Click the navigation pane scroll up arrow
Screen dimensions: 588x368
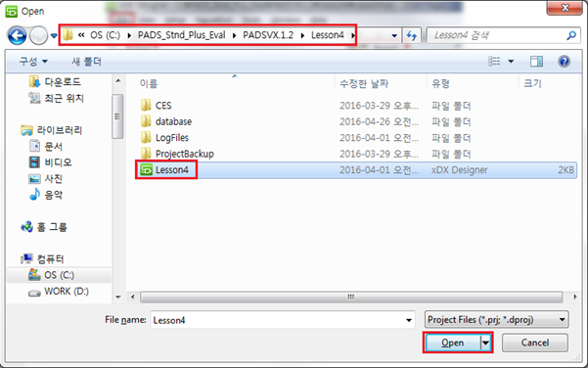(x=117, y=80)
